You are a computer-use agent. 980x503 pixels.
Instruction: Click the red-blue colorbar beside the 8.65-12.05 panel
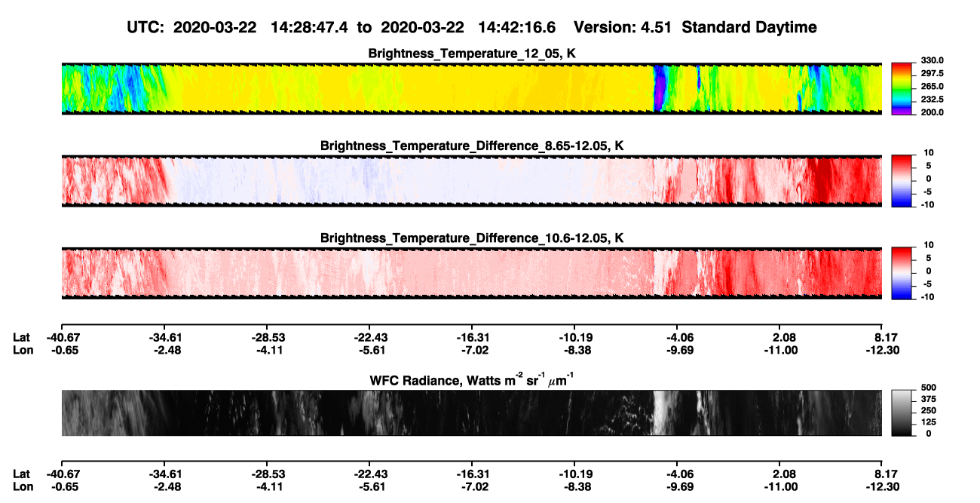click(x=903, y=181)
